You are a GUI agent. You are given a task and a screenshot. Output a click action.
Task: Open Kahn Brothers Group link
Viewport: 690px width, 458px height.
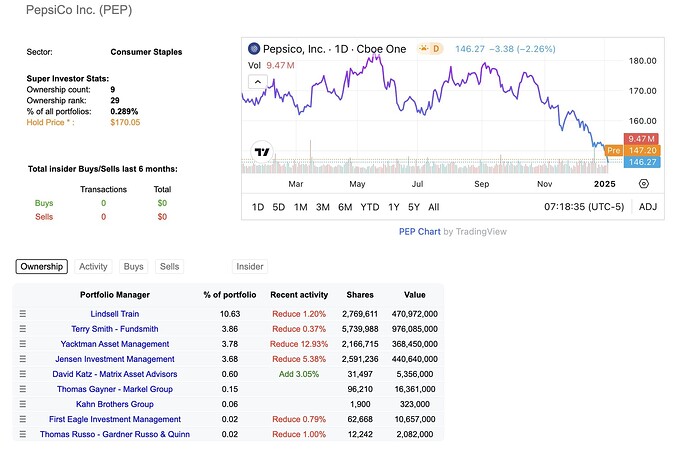114,404
